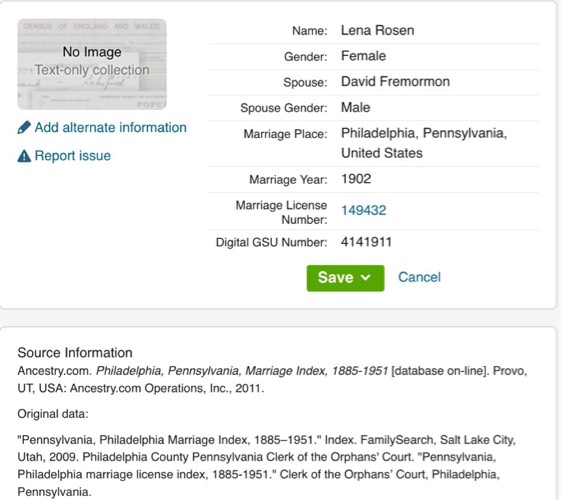Click the Digital GSU Number 4141911 value

pos(366,242)
